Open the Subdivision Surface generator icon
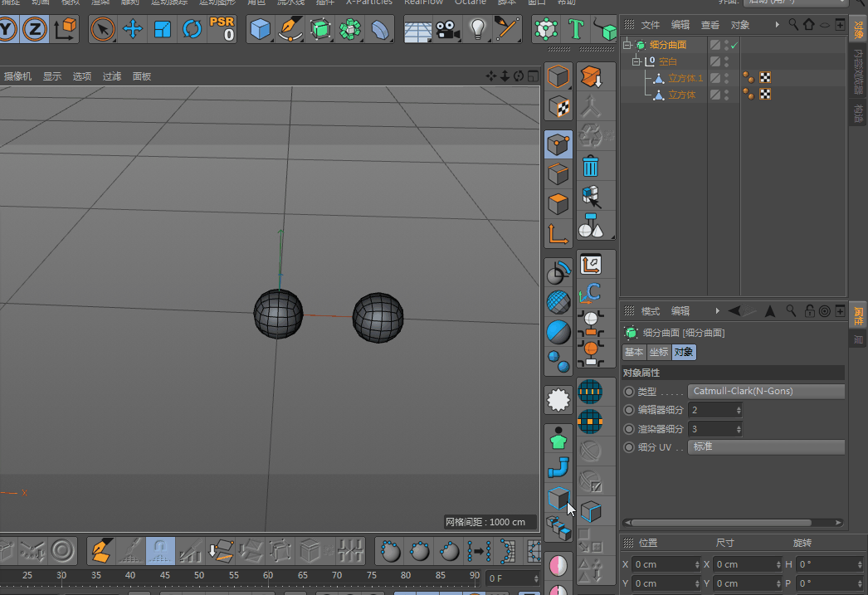The width and height of the screenshot is (868, 595). click(320, 29)
